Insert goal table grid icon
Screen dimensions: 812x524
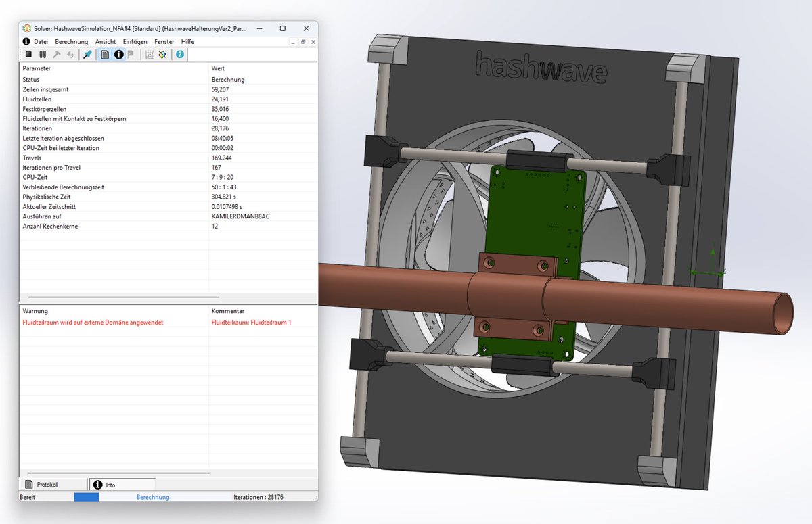(x=149, y=55)
